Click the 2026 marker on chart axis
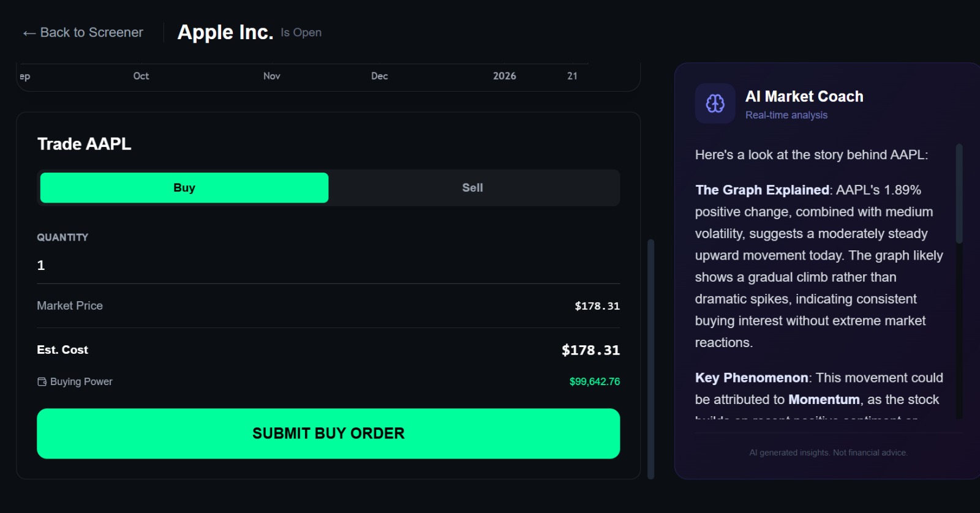The width and height of the screenshot is (980, 513). (504, 76)
